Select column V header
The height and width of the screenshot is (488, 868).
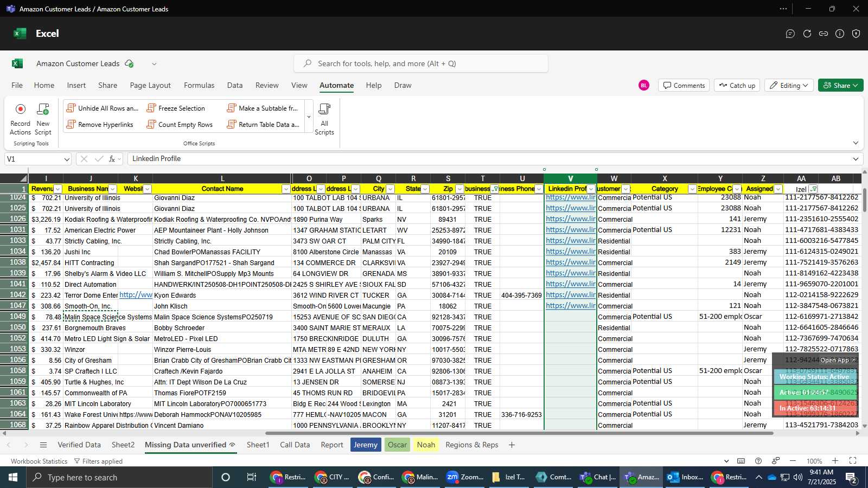(570, 178)
